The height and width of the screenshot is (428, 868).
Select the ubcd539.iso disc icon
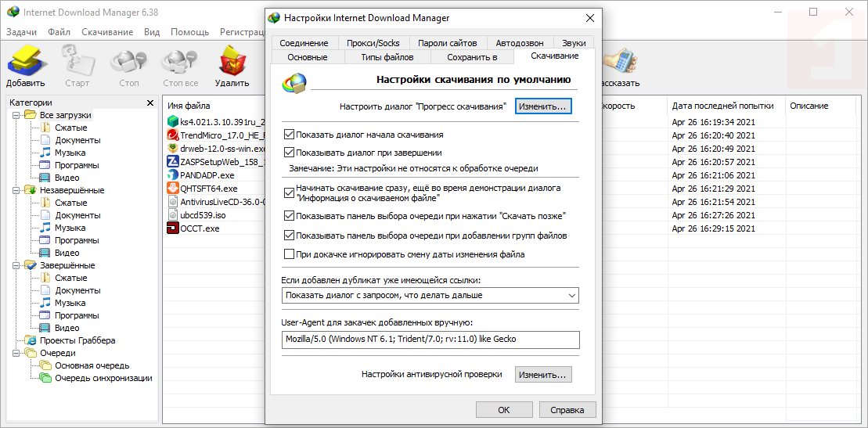coord(172,215)
